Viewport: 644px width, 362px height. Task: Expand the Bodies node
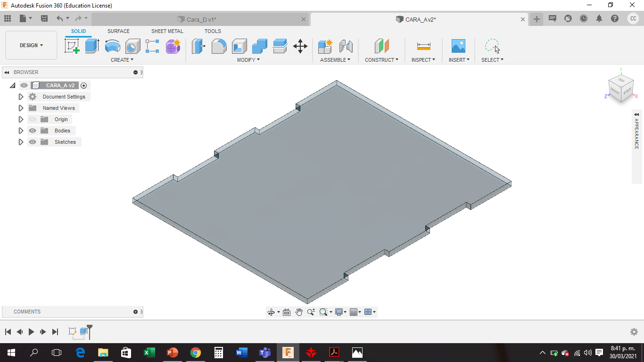[x=21, y=131]
